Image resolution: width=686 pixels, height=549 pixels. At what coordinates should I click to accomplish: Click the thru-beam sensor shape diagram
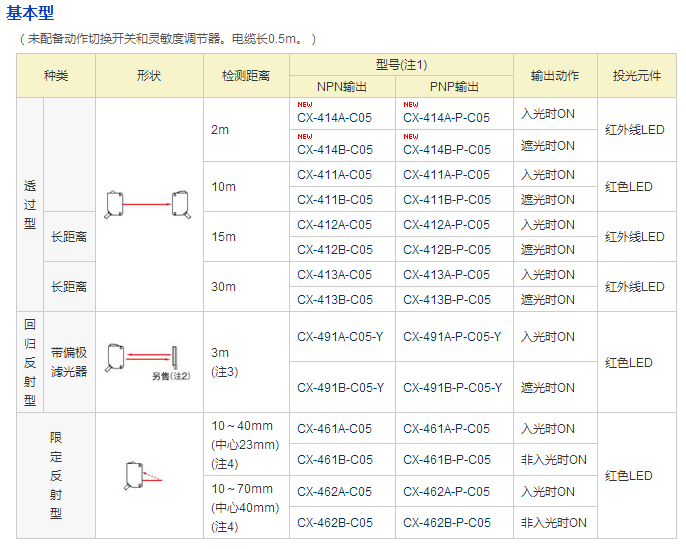click(148, 204)
